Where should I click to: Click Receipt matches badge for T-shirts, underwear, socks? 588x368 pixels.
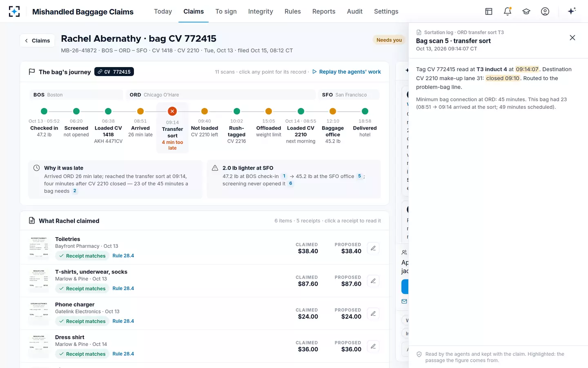click(82, 289)
